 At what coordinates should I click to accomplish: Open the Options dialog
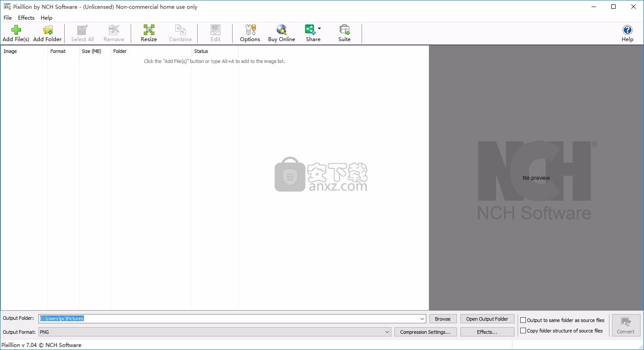pyautogui.click(x=250, y=33)
